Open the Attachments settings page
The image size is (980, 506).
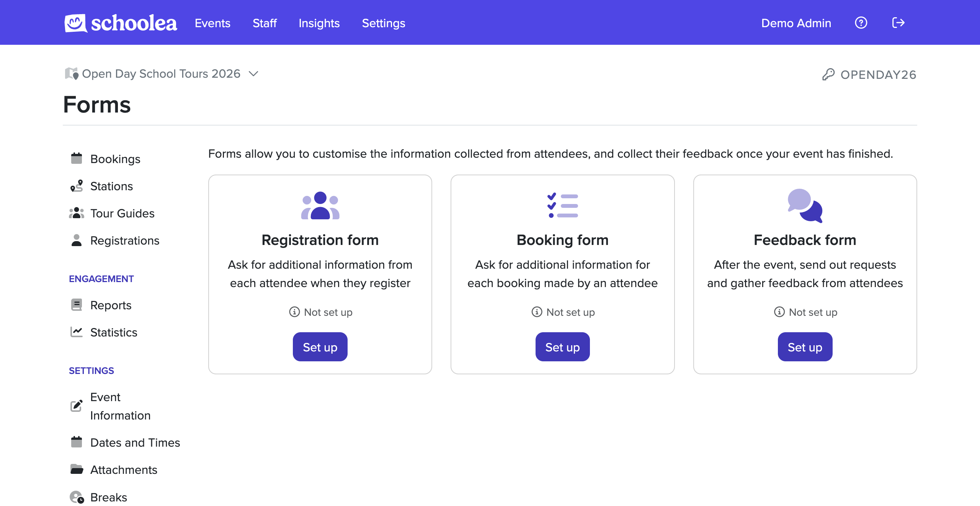124,470
